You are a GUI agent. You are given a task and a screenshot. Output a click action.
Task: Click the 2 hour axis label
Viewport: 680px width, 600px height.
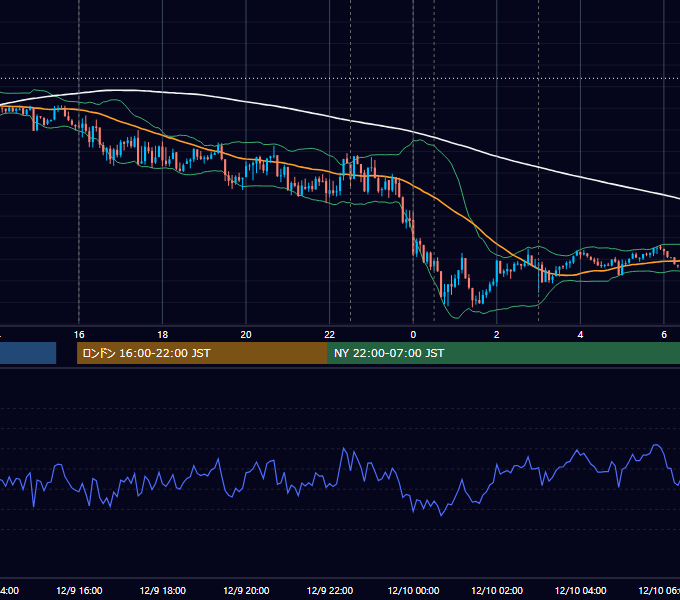pos(497,335)
